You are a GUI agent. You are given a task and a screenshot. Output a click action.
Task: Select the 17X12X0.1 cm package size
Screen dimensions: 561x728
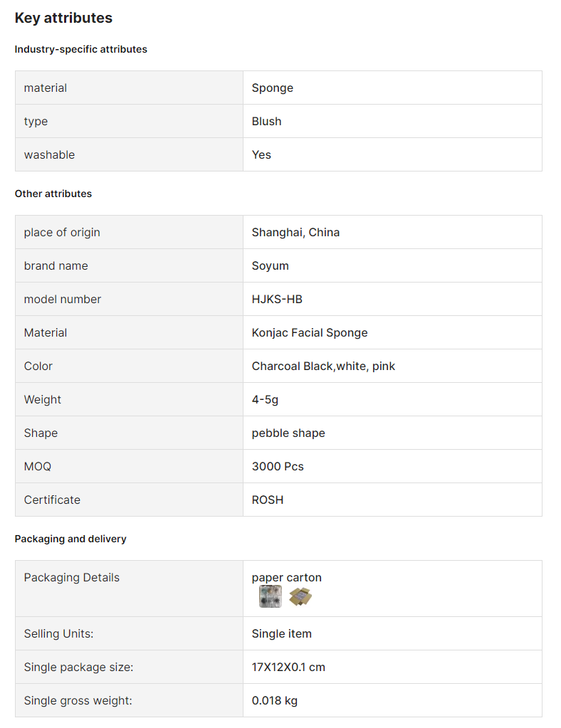pos(288,668)
